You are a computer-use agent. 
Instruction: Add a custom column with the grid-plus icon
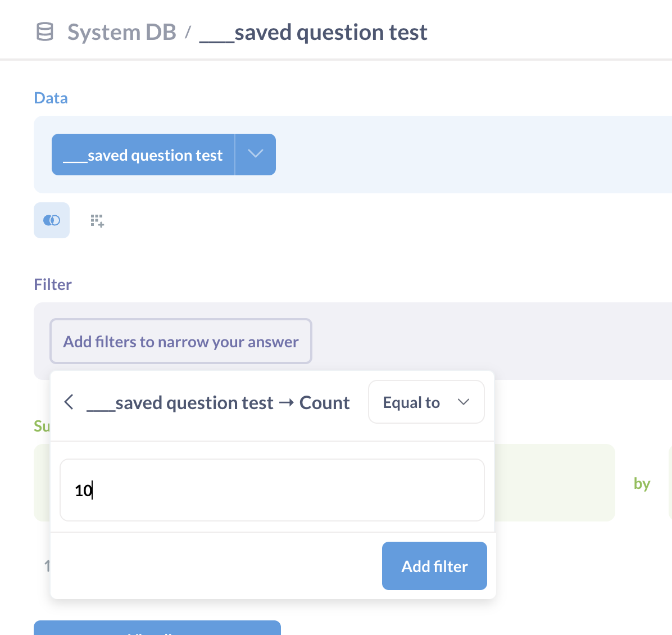point(97,220)
